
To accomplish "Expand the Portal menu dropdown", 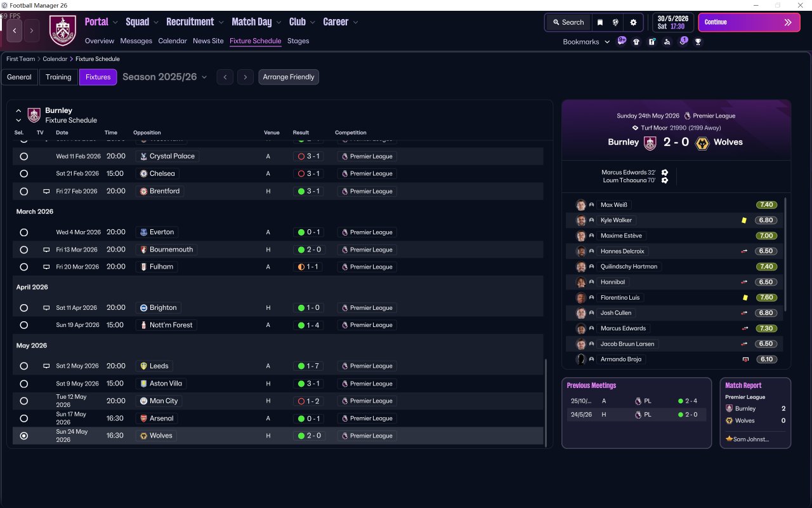I will [115, 22].
